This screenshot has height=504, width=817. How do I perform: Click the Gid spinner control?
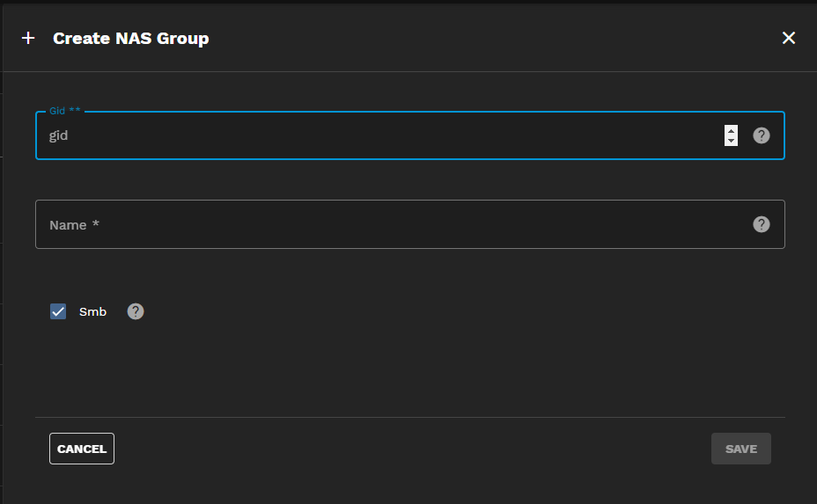(731, 135)
